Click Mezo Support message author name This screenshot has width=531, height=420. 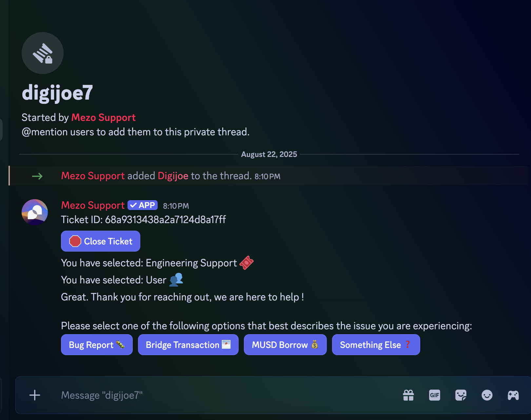tap(93, 205)
